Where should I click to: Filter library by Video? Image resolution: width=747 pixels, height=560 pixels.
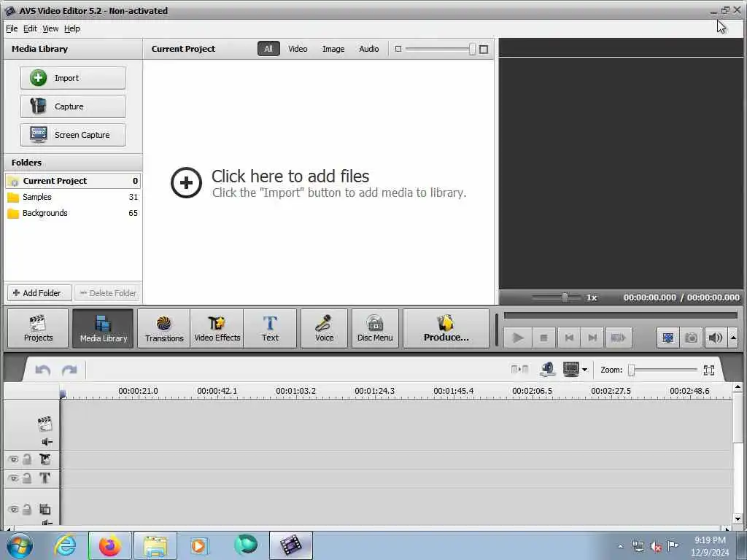tap(298, 49)
